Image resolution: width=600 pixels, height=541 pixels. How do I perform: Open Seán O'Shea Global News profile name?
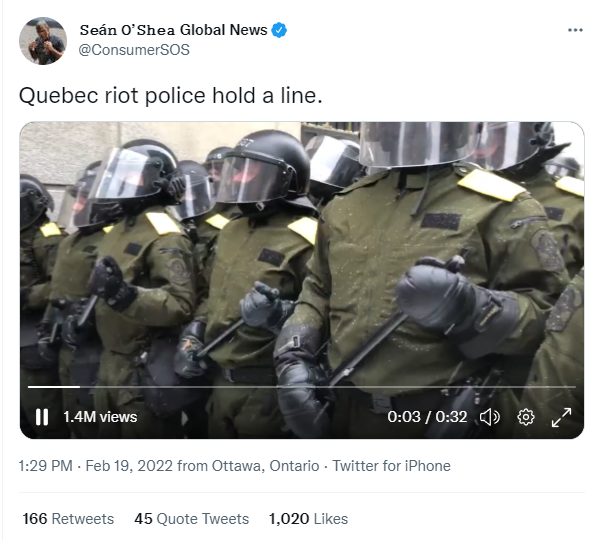[x=173, y=30]
